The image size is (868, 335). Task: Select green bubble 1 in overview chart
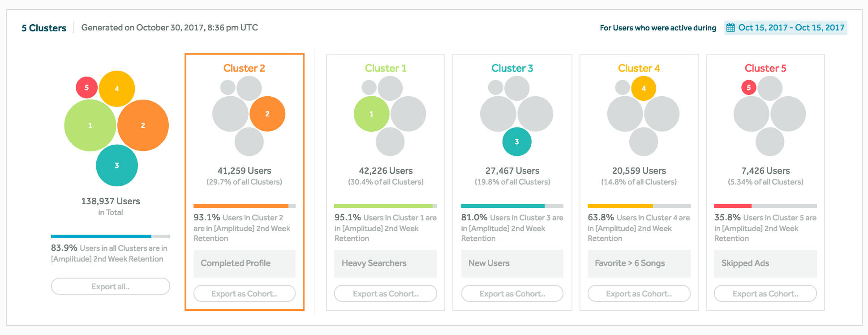[90, 125]
